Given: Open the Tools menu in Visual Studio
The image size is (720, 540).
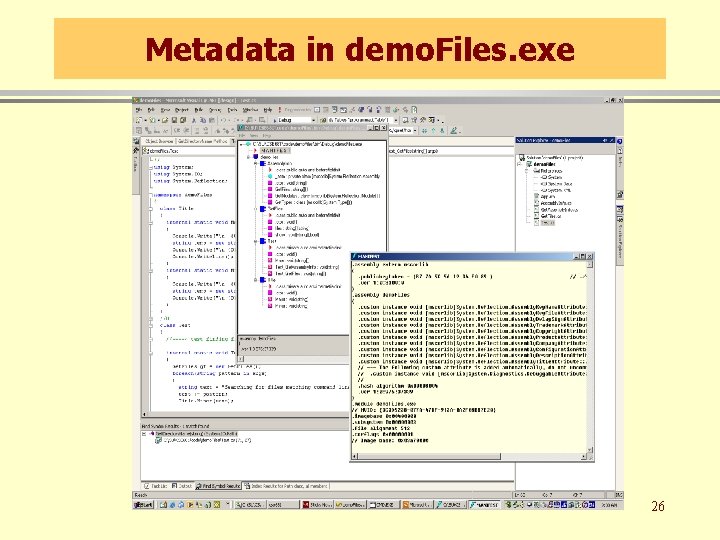Looking at the screenshot, I should tap(232, 110).
